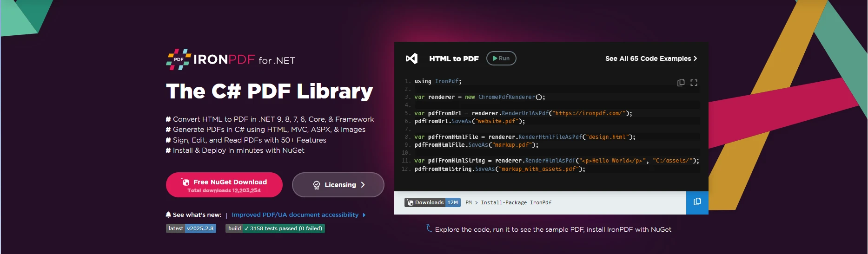Click the blue copy install command button
The width and height of the screenshot is (868, 254).
[697, 202]
